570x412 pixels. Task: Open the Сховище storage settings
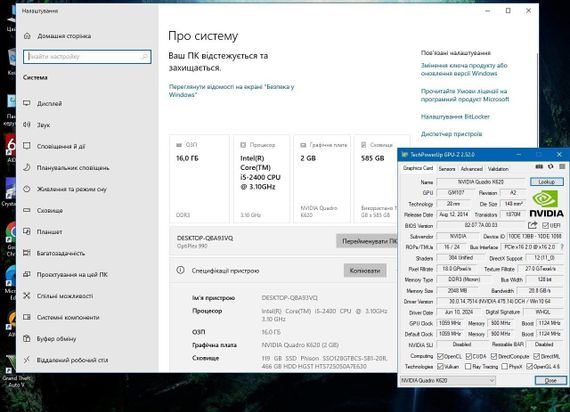coord(43,210)
